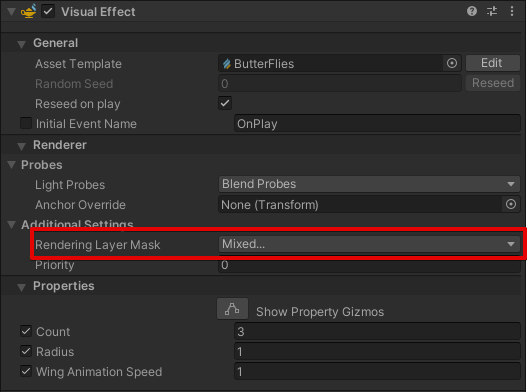Click the Random Seed label
Image resolution: width=532 pixels, height=392 pixels.
pyautogui.click(x=74, y=83)
